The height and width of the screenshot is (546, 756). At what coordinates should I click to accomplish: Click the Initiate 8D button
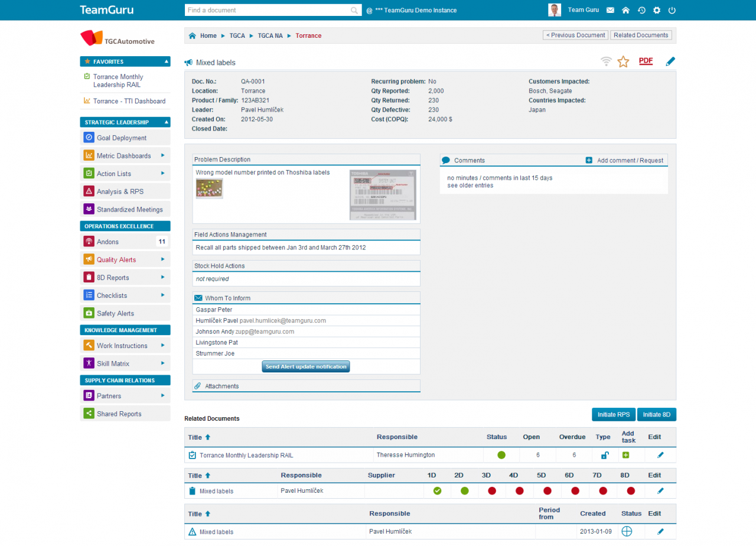click(657, 414)
